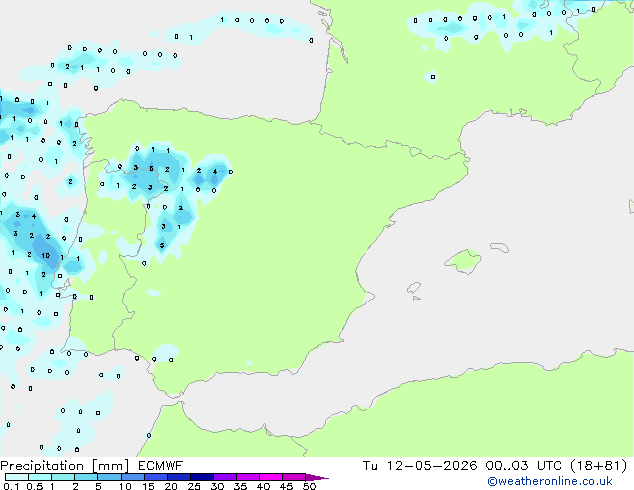Click the legend scale label '45'
Image resolution: width=634 pixels, height=490 pixels.
287,486
